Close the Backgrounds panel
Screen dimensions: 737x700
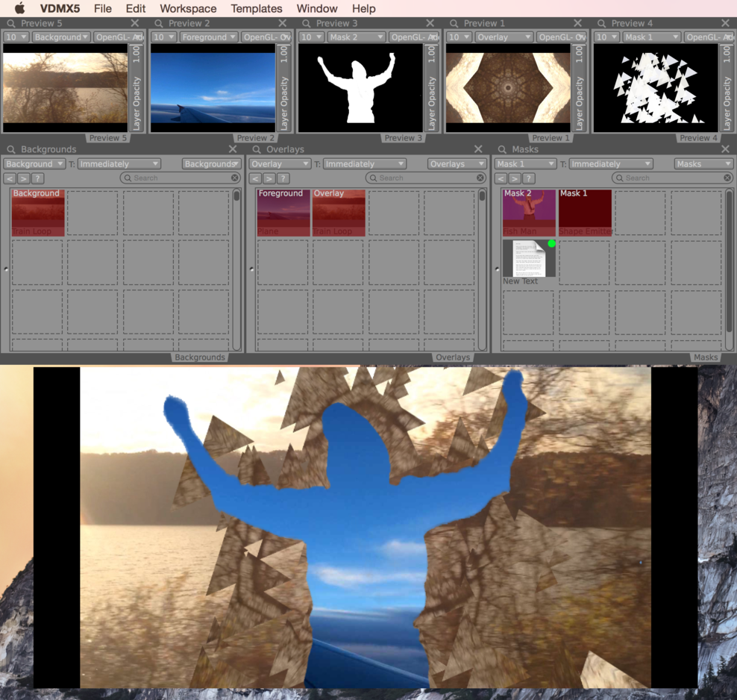[x=233, y=149]
